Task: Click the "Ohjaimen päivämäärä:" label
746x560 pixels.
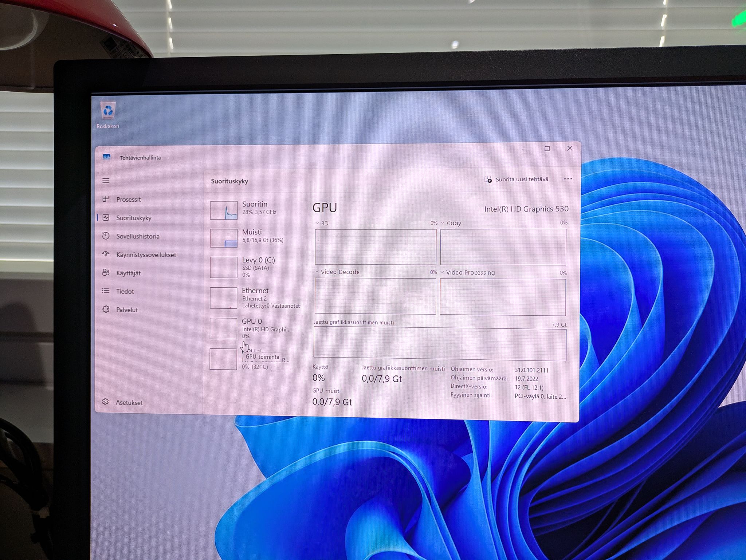Action: (x=479, y=378)
